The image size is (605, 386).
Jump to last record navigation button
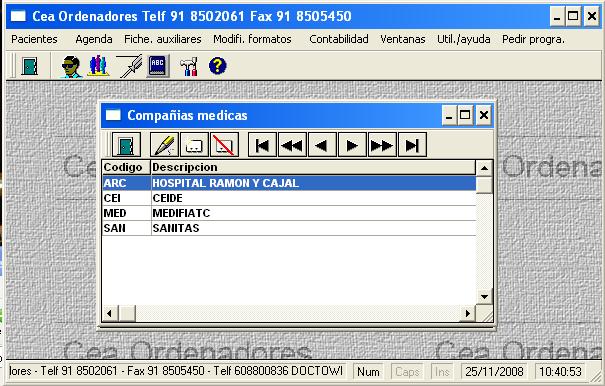(412, 145)
